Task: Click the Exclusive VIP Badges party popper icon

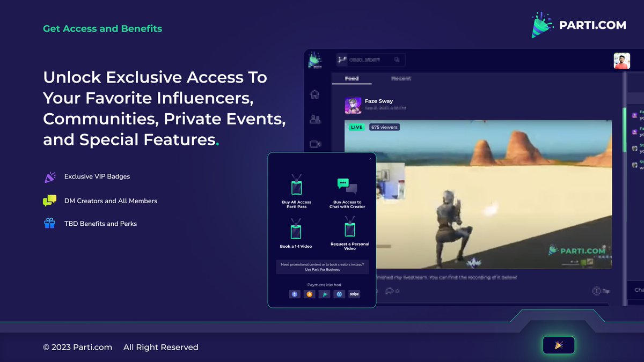Action: [49, 177]
